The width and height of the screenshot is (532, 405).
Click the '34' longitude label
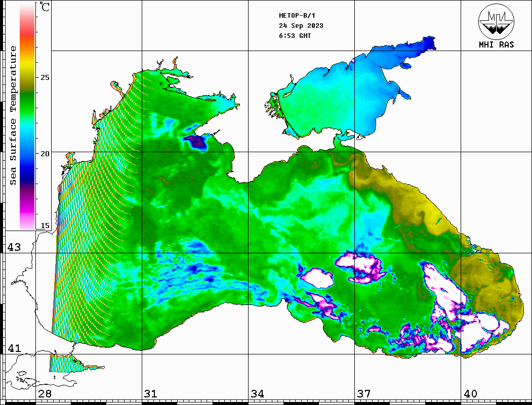coord(257,394)
